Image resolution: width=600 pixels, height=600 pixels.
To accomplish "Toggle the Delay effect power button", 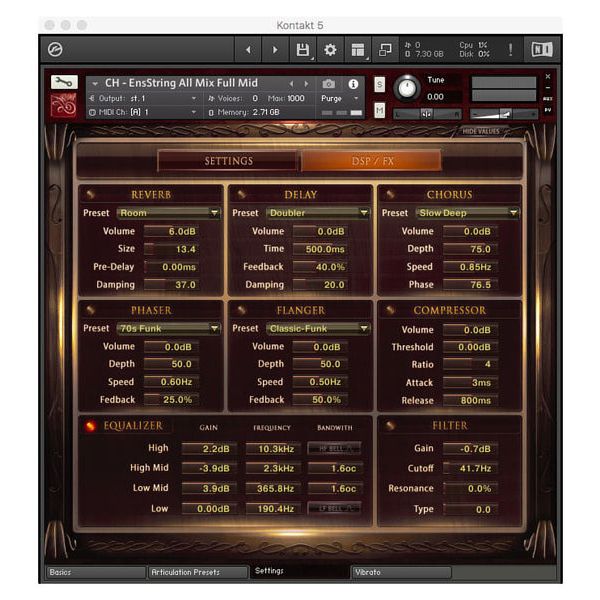I will tap(241, 194).
